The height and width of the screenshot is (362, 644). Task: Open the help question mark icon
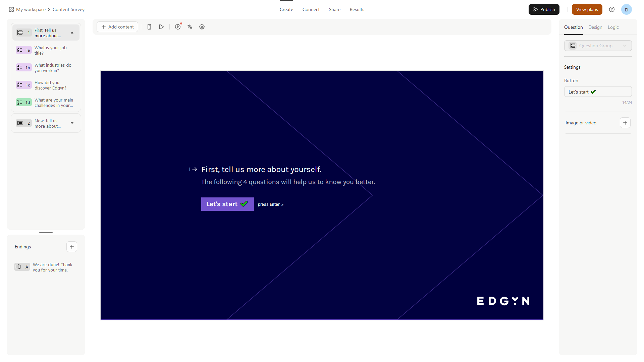click(612, 9)
